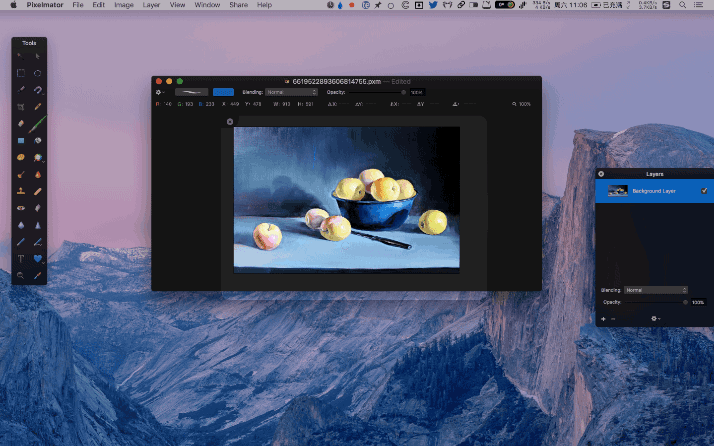Click the round button above canvas corner
The image size is (714, 446).
tap(230, 122)
